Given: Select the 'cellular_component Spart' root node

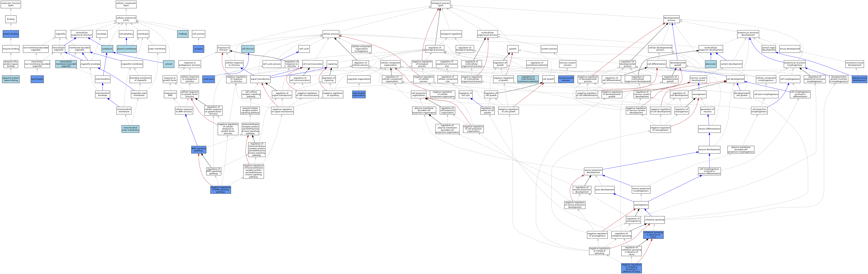Looking at the screenshot, I should [126, 4].
